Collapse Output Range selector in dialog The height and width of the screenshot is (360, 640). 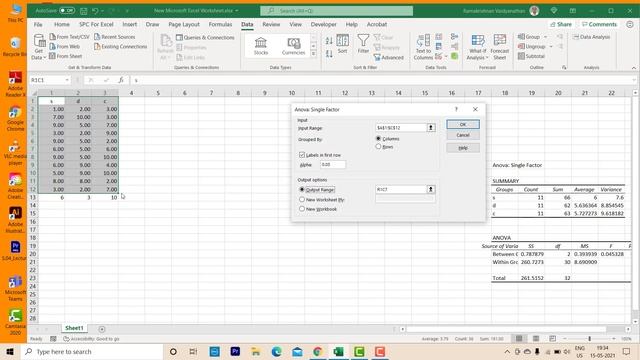pyautogui.click(x=431, y=189)
